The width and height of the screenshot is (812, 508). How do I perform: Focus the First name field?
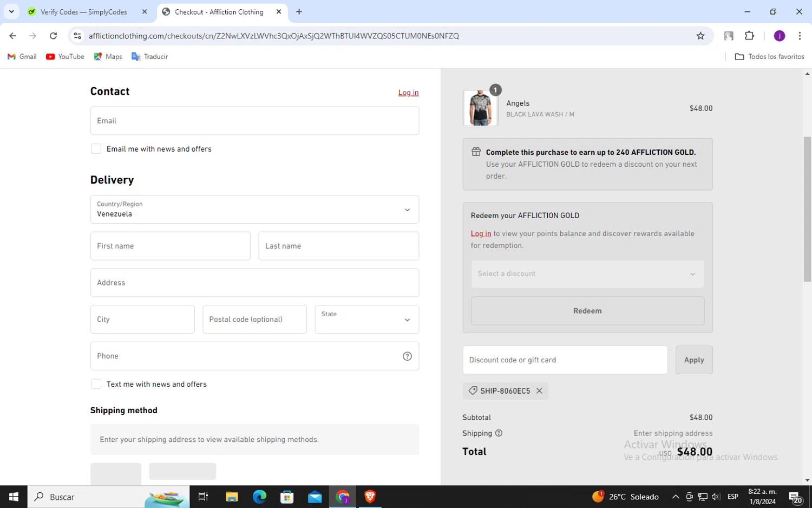(170, 246)
